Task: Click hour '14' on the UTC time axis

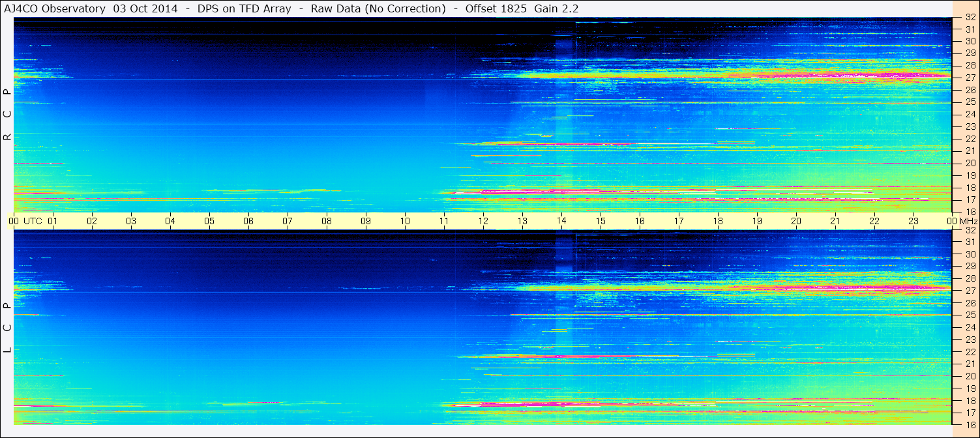Action: tap(561, 221)
